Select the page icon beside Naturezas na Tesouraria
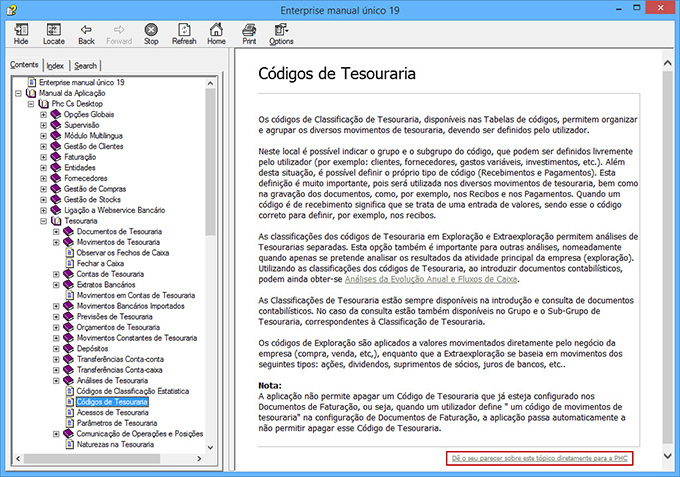The width and height of the screenshot is (680, 477). point(69,444)
